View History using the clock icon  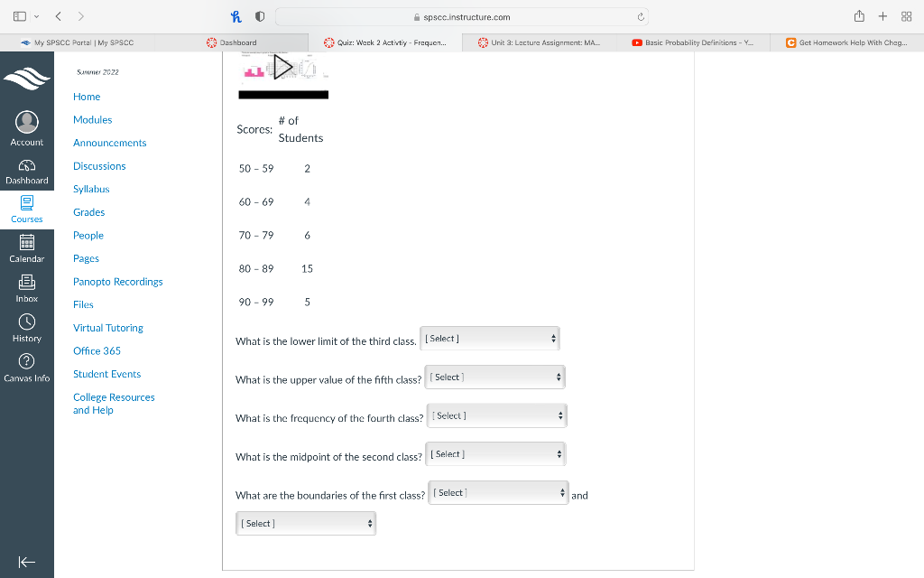[27, 323]
